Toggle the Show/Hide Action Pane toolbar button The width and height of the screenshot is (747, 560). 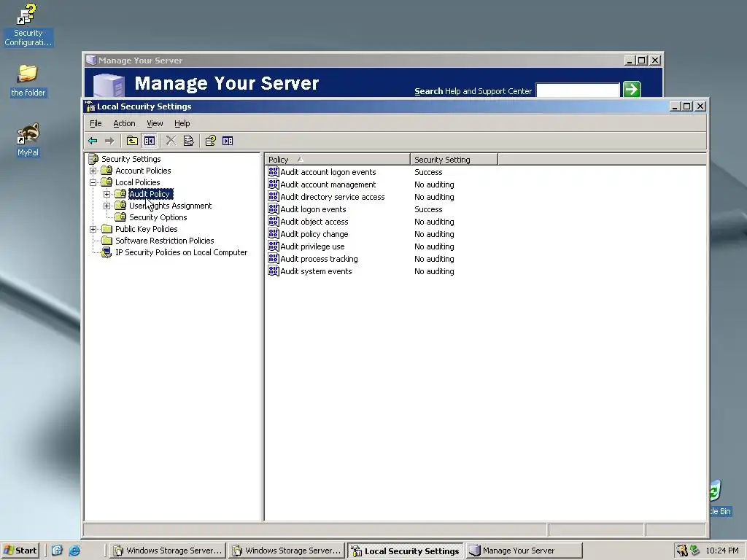pos(228,141)
